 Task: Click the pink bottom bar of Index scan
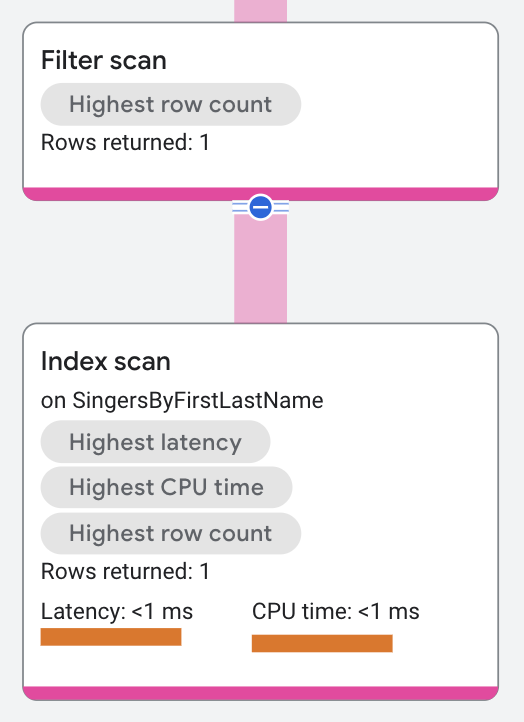(261, 693)
